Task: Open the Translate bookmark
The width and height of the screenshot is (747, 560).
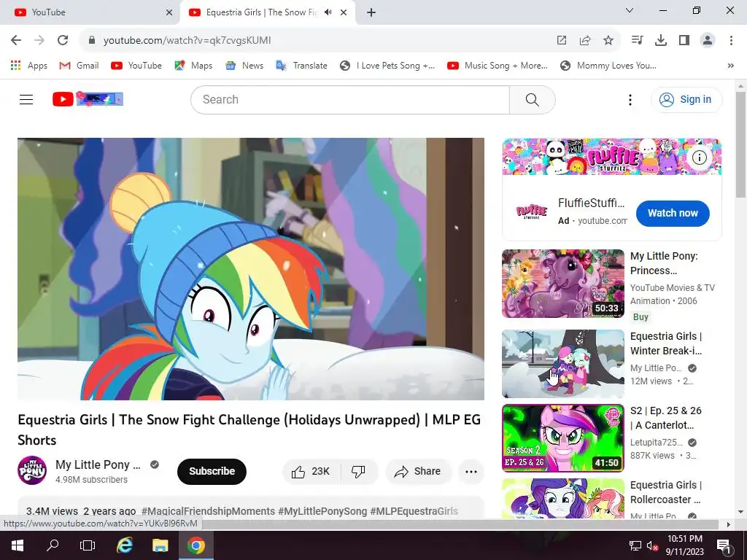Action: [301, 66]
